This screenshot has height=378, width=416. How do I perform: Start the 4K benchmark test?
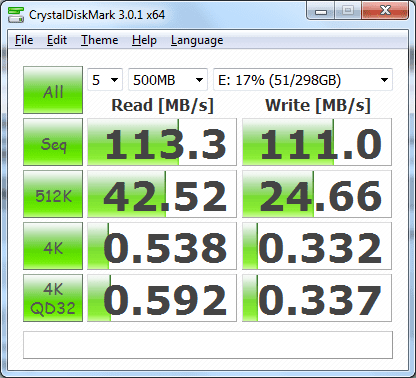point(53,246)
